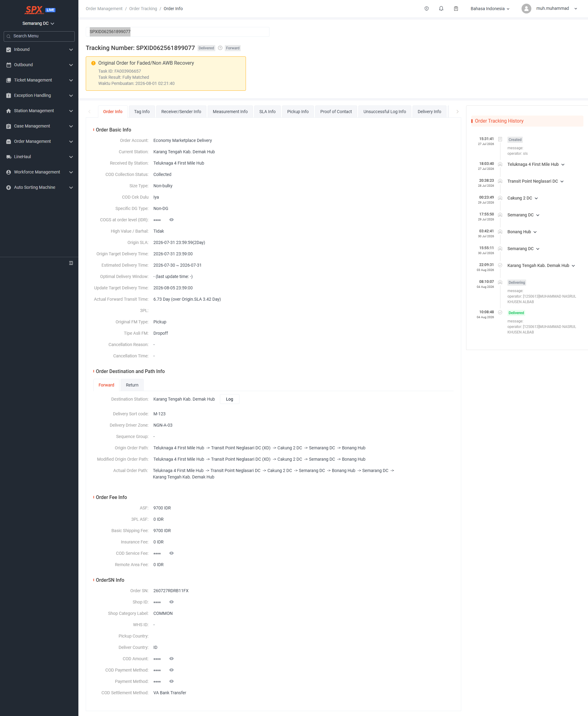Expand Teluknaga 4 First Mile Hub history
Screen dimensions: 588x716
click(x=563, y=165)
